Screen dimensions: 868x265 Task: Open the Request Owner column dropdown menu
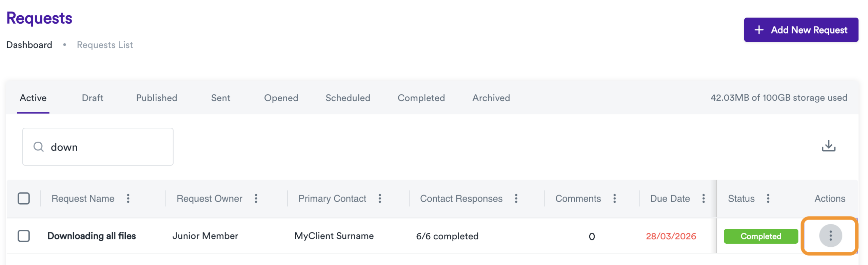coord(256,199)
